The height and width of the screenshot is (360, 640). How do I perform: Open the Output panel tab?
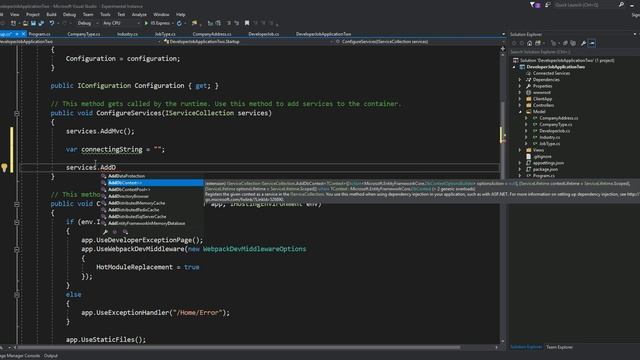[51, 356]
